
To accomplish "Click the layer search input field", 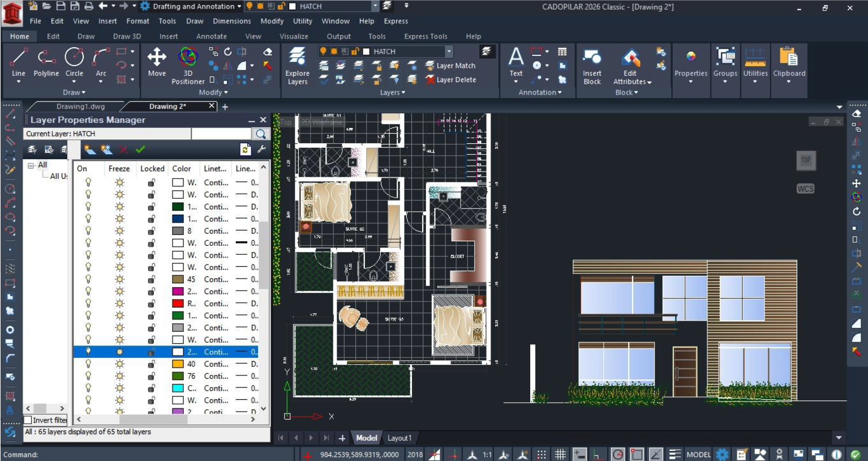I will [221, 134].
